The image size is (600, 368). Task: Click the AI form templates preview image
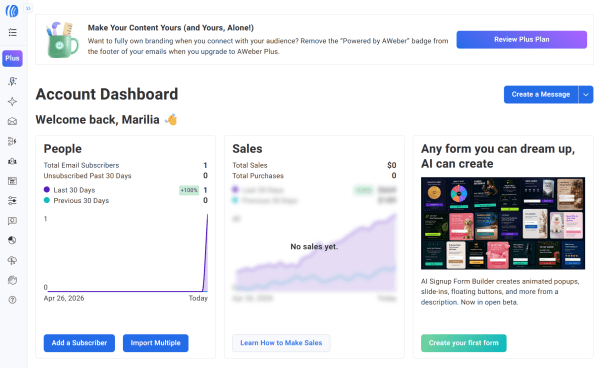click(503, 223)
